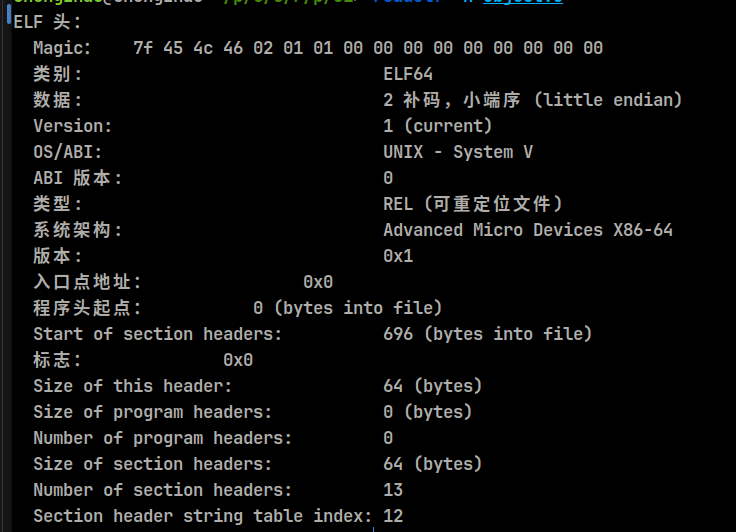
Task: Click the blue marker beside the ELF 头 line
Action: tap(9, 15)
